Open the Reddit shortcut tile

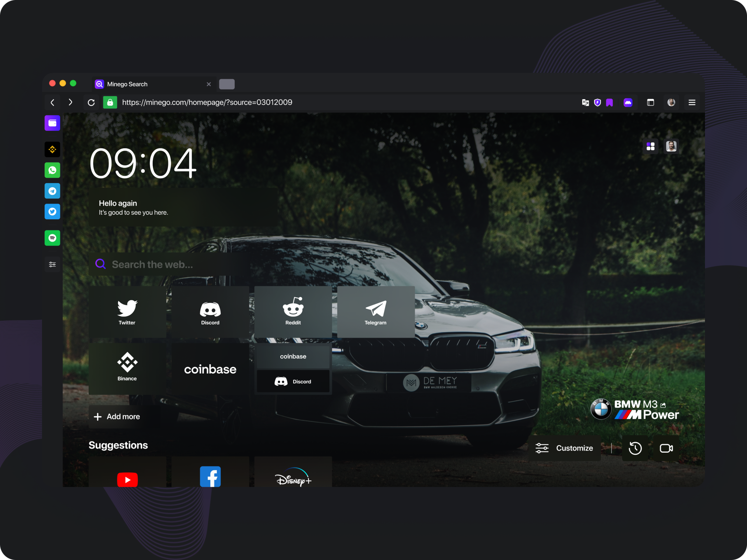pyautogui.click(x=293, y=312)
